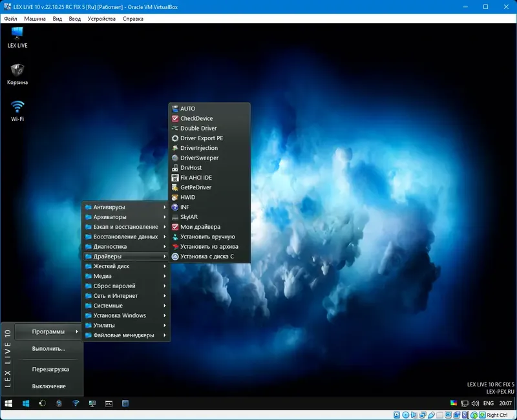Click VirtualBox USB status icon
517x420 pixels.
[x=431, y=415]
